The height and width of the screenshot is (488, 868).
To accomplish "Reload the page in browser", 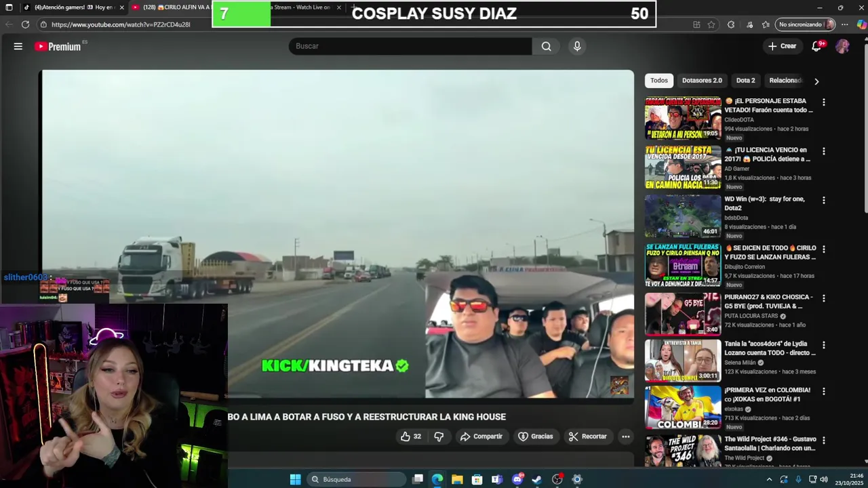I will pyautogui.click(x=25, y=24).
